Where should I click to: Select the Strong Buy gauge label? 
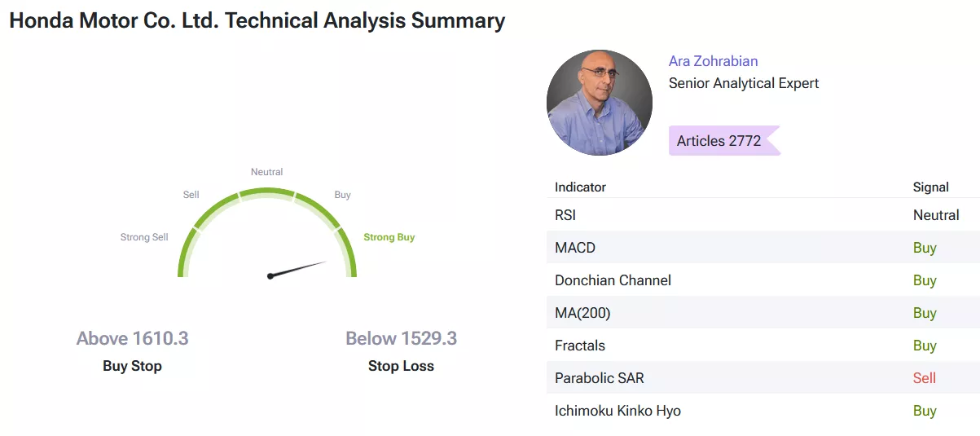click(389, 237)
